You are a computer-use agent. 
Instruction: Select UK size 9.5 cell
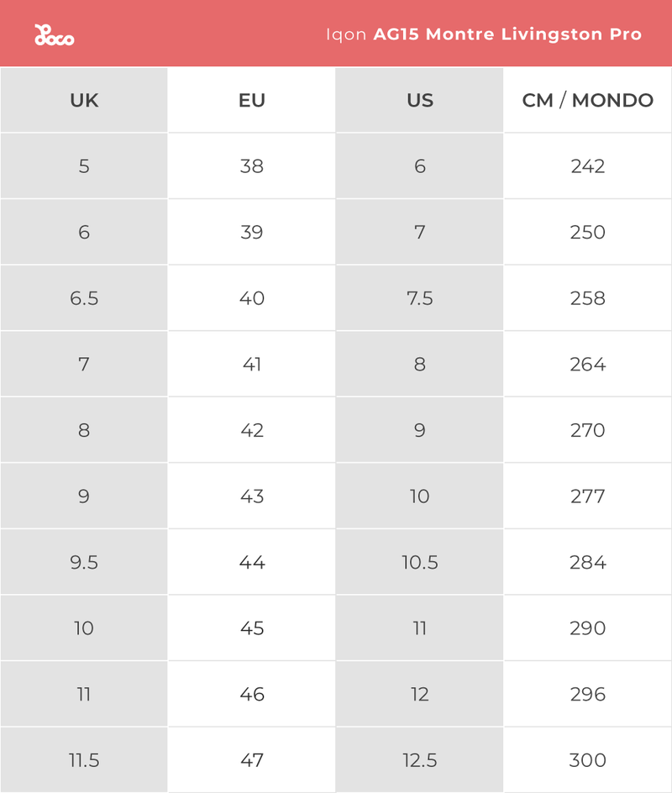(84, 562)
